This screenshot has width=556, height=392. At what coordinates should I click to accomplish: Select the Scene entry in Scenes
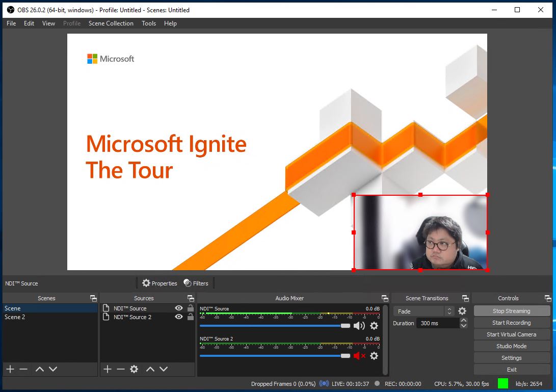click(50, 308)
